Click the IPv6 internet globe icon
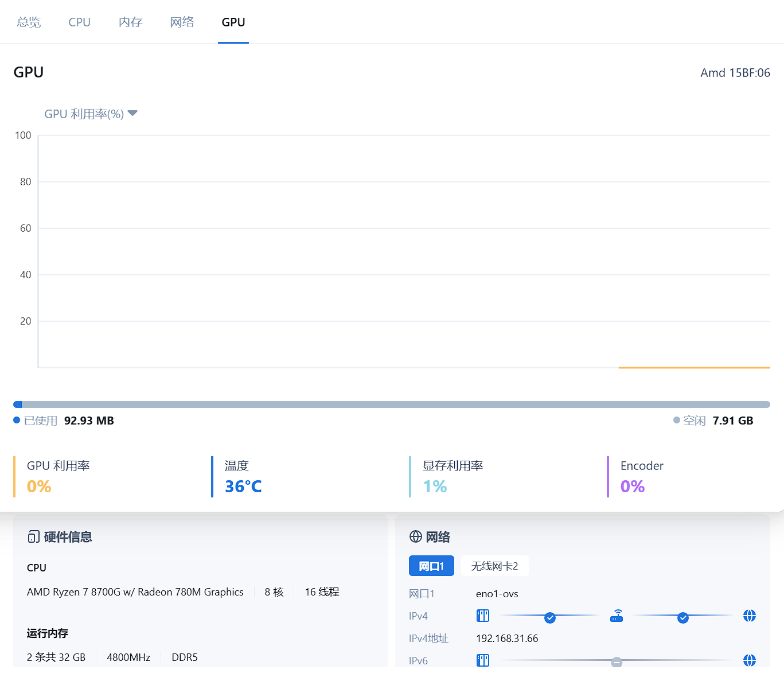This screenshot has width=784, height=681. pos(749,660)
